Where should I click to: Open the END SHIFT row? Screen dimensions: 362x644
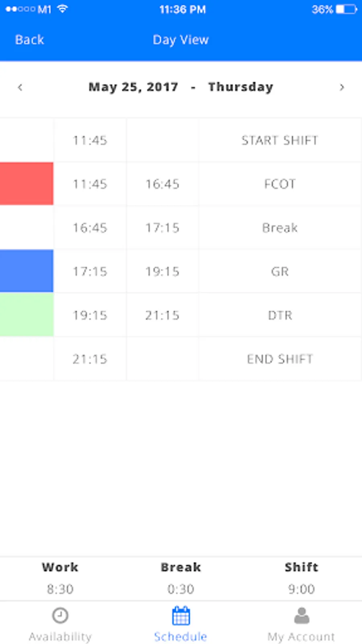(280, 359)
